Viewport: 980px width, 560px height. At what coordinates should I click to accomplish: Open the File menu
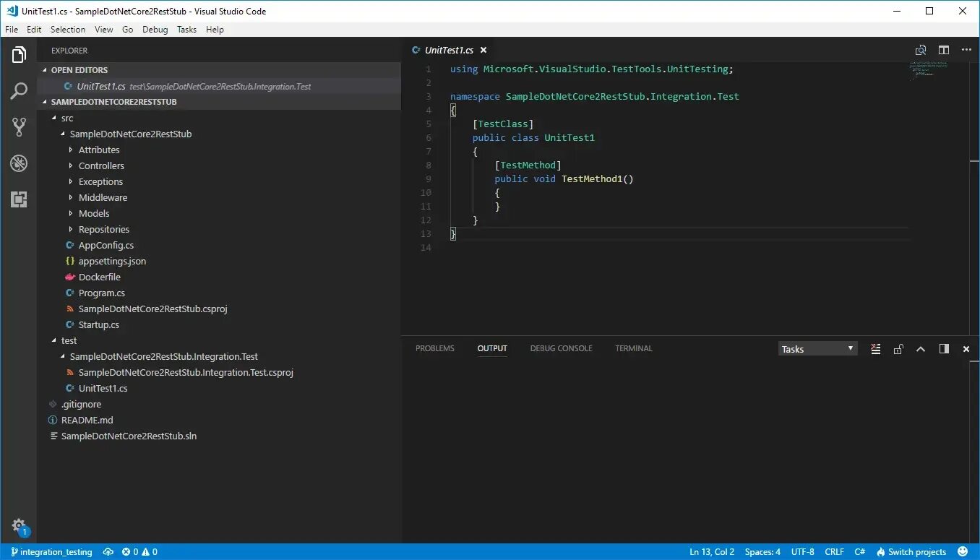point(12,30)
